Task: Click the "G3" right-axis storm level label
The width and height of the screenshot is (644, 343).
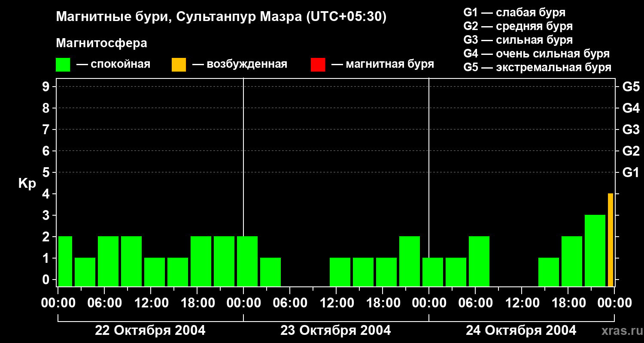Action: (631, 129)
